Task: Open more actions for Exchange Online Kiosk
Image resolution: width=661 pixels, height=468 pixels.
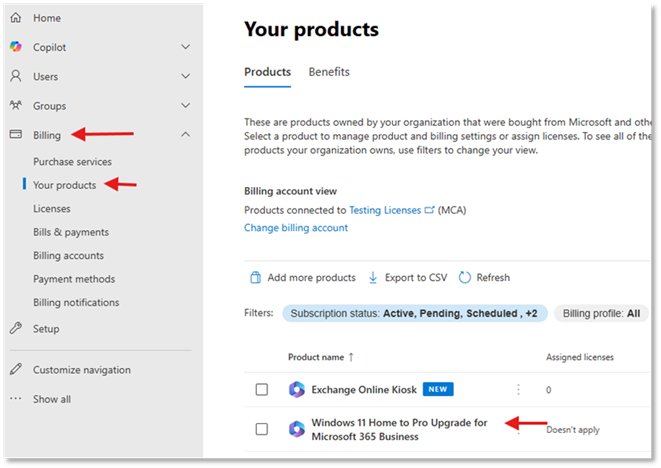Action: (x=518, y=389)
